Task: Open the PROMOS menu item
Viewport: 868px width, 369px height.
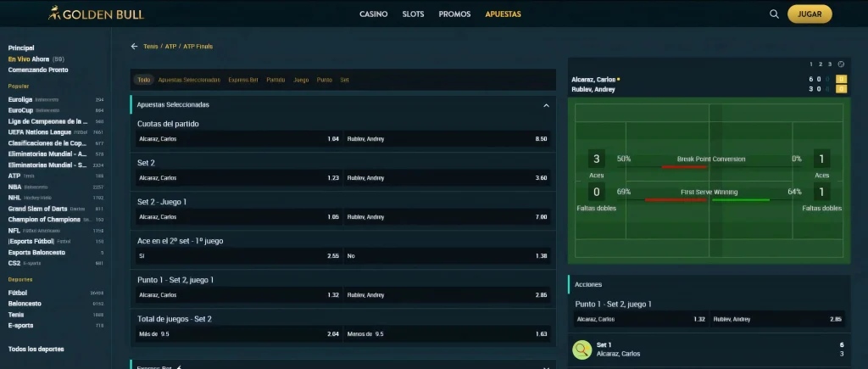Action: tap(454, 14)
